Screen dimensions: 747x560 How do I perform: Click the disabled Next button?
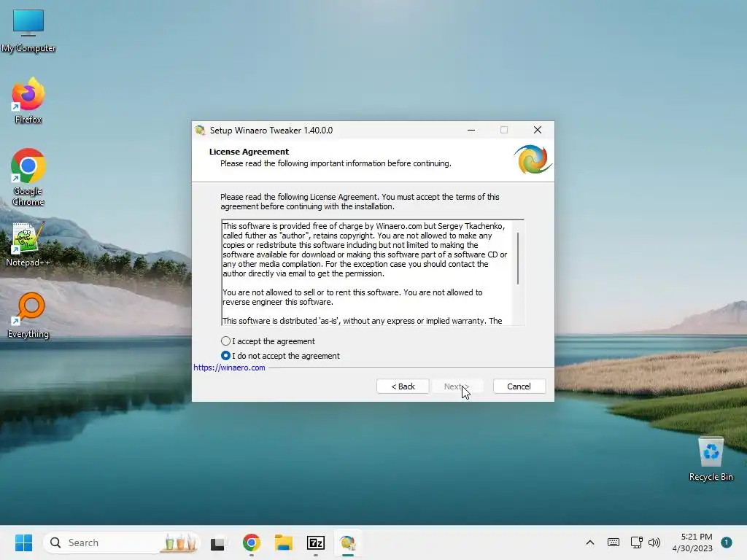[457, 386]
